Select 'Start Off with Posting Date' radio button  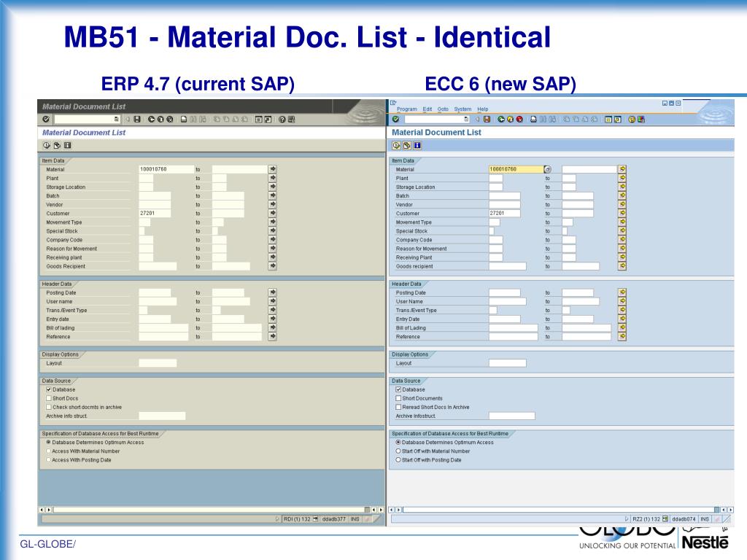tap(398, 460)
